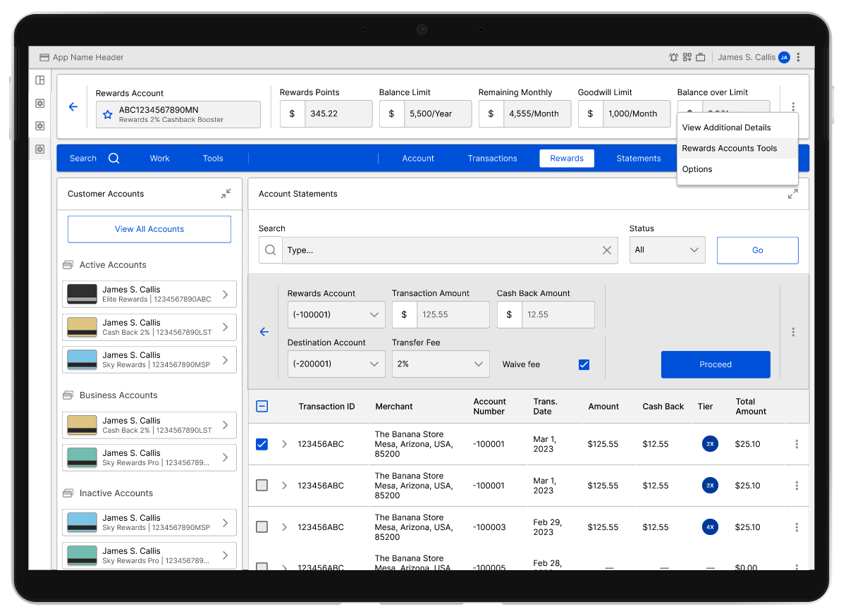The image size is (841, 616).
Task: Open the Transfer Fee 2% dropdown
Action: [441, 364]
